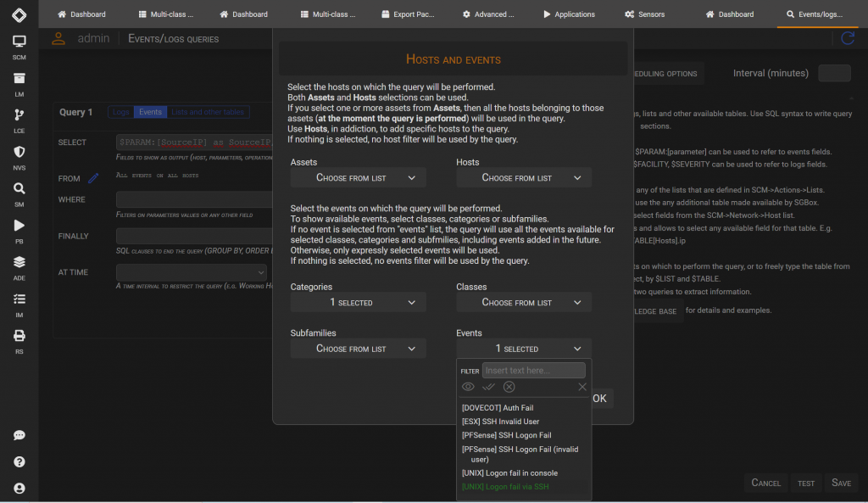Expand the Classes dropdown
Image resolution: width=868 pixels, height=503 pixels.
(524, 303)
